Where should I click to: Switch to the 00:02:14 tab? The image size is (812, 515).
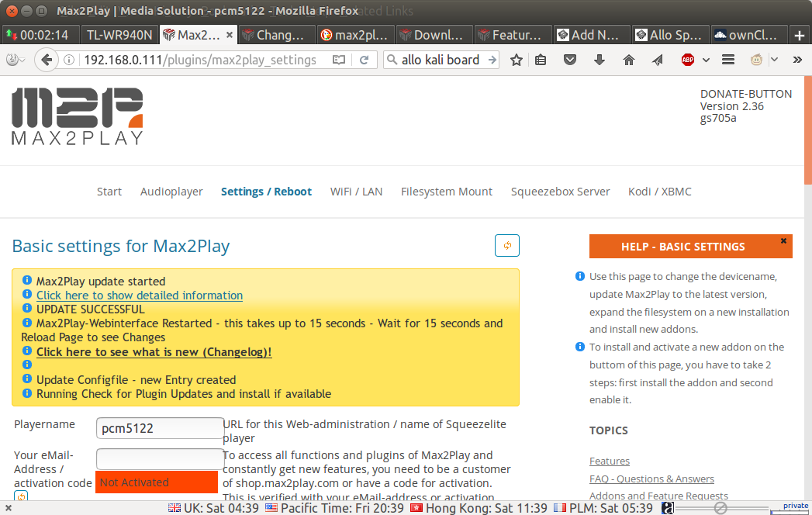pos(40,35)
